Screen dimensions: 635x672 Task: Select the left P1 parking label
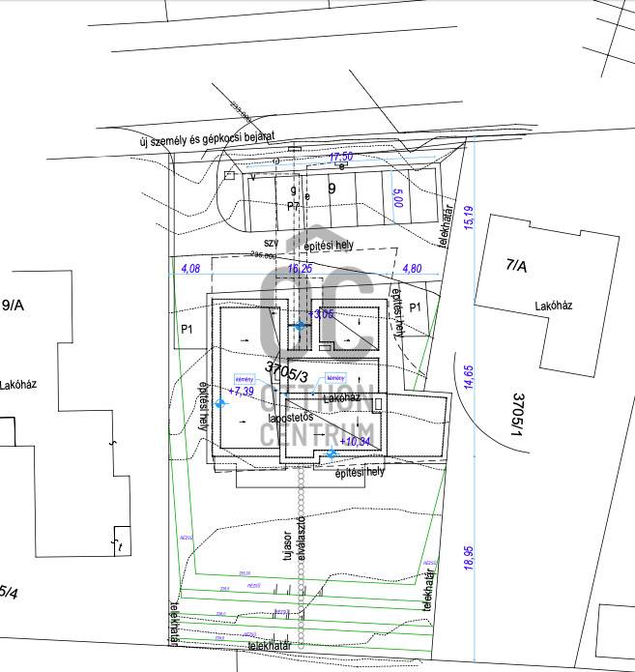point(188,330)
